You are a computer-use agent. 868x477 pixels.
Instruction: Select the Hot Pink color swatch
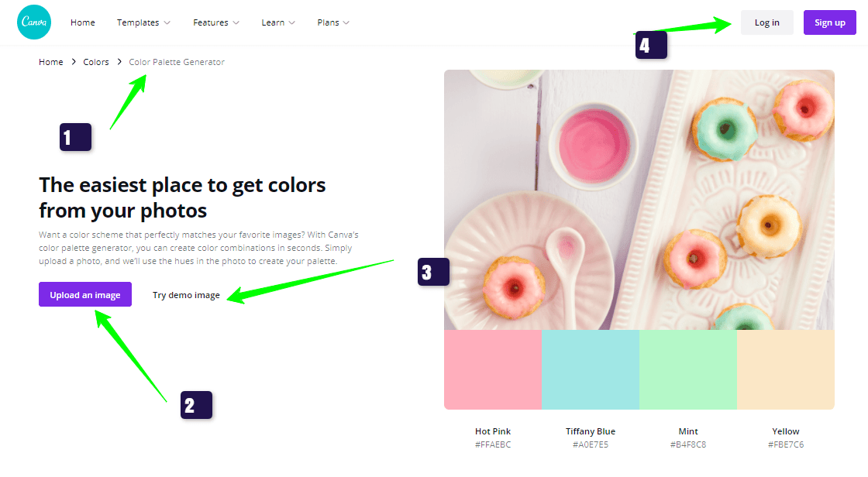coord(493,369)
